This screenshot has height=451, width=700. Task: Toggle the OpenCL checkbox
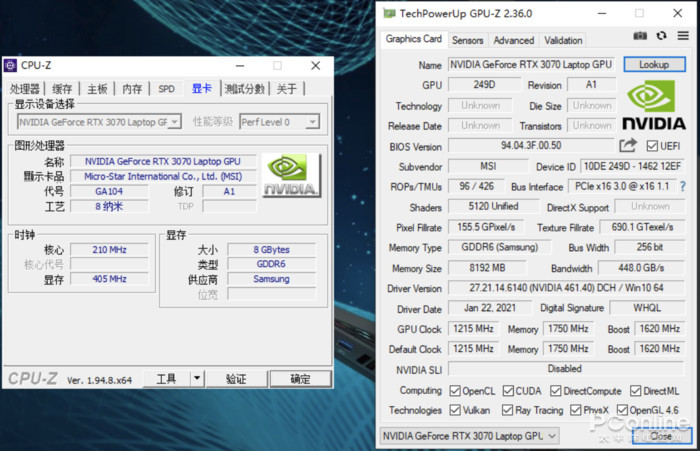455,391
